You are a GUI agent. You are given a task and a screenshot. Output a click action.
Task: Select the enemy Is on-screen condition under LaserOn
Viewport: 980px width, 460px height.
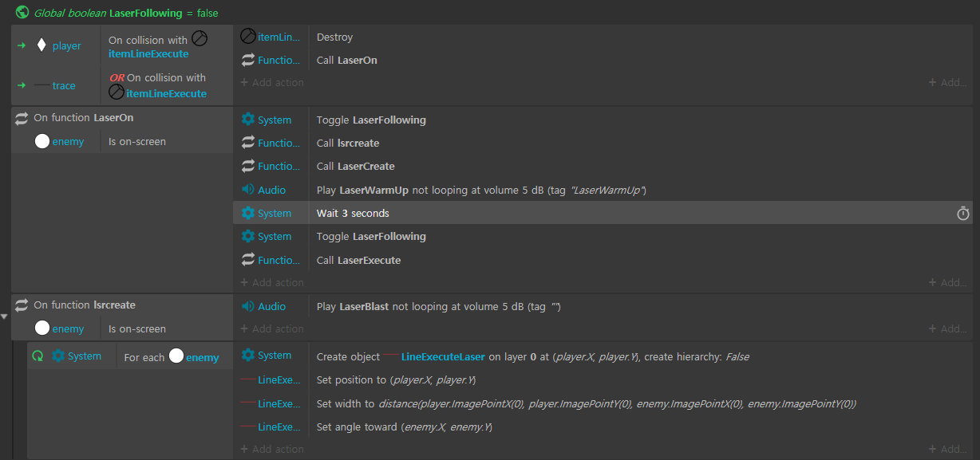136,142
